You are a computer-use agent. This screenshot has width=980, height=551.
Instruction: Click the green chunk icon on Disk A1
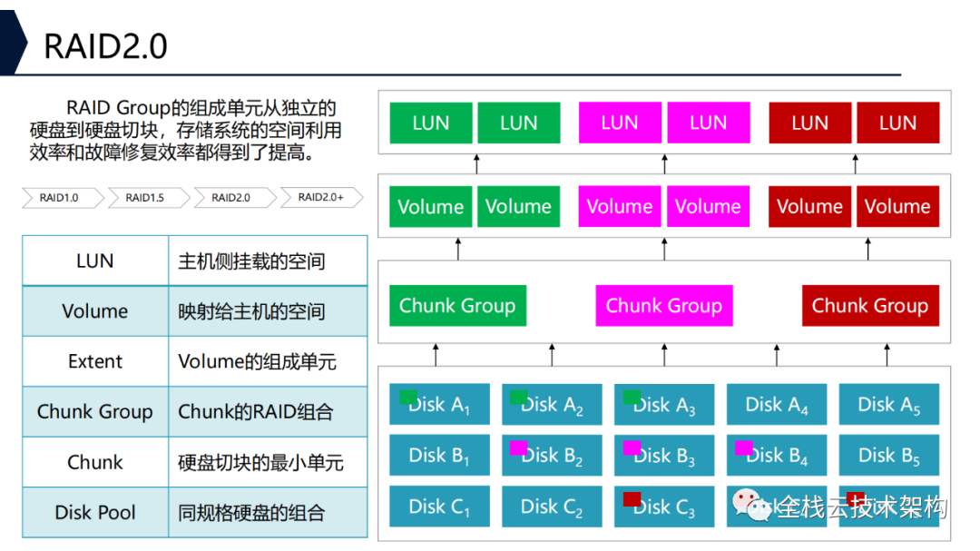click(x=410, y=396)
